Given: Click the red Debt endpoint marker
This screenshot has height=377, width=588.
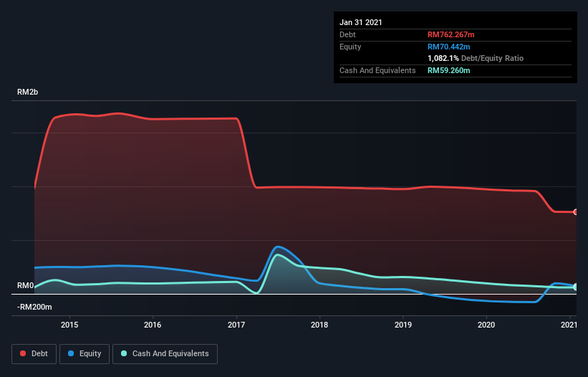Looking at the screenshot, I should coord(575,212).
